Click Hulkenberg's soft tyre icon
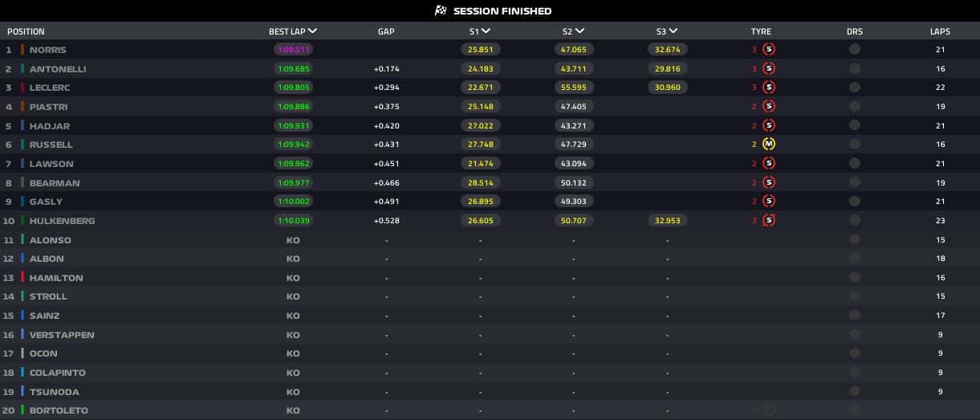The image size is (980, 420). point(768,220)
